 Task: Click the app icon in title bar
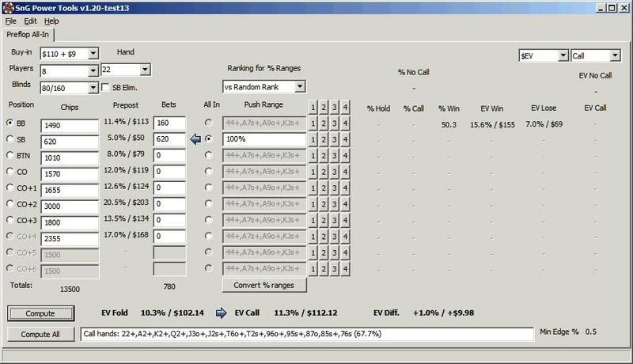[7, 6]
